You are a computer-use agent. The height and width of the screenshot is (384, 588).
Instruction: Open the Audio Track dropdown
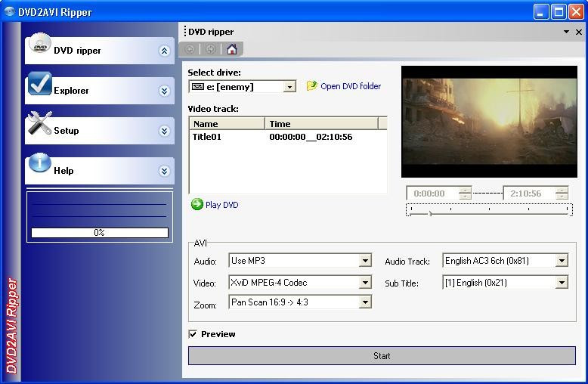click(x=562, y=261)
